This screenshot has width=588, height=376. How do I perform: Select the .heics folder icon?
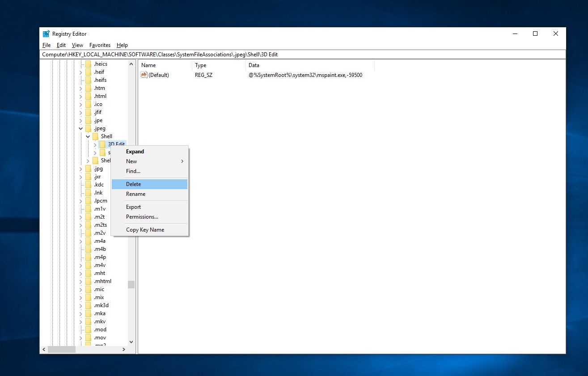[88, 64]
